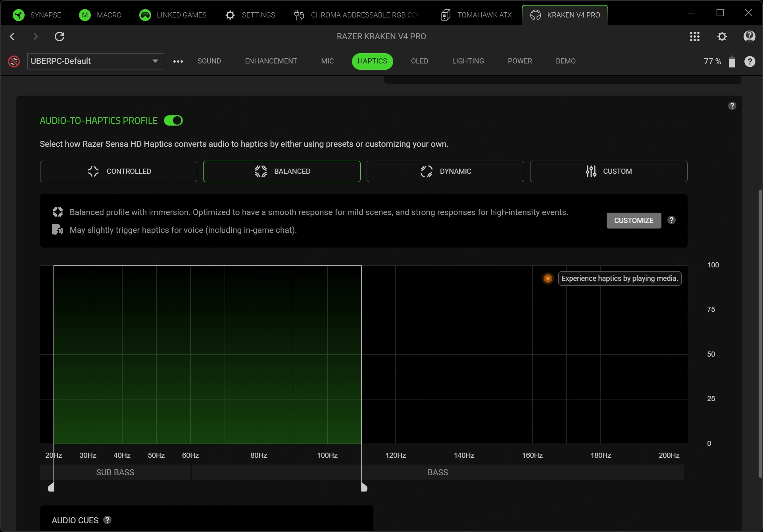Open the feedback/support headset icon
763x532 pixels.
point(749,36)
